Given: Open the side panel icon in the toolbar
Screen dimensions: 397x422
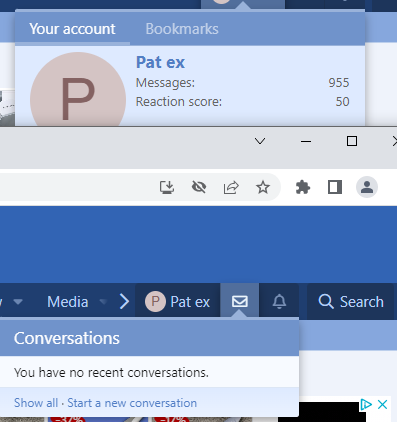Looking at the screenshot, I should click(x=335, y=187).
